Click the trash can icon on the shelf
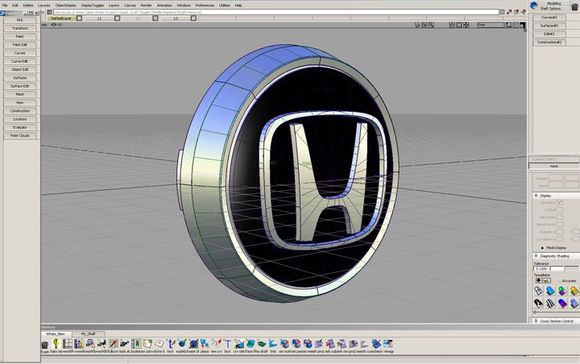Viewport: 580px width, 364px height. click(45, 345)
